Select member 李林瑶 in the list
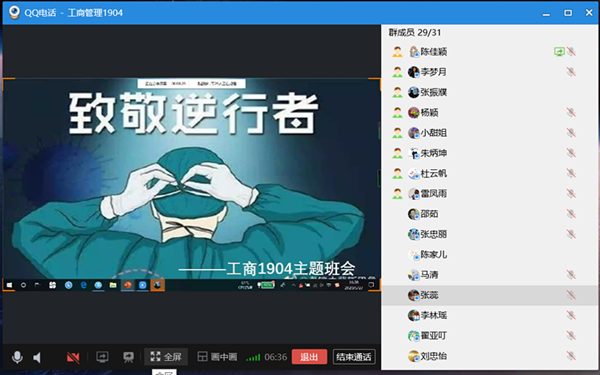This screenshot has width=600, height=375. 490,315
